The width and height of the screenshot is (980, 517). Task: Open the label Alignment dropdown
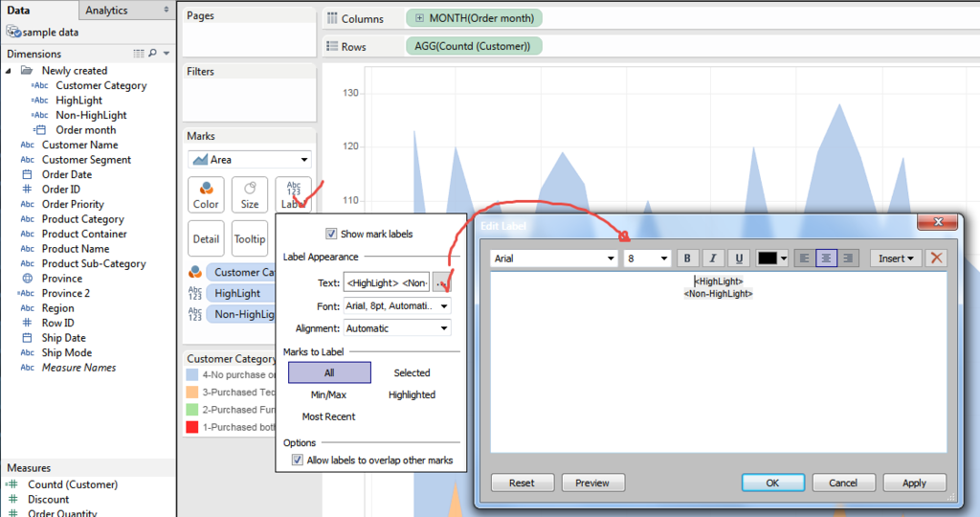click(x=397, y=328)
